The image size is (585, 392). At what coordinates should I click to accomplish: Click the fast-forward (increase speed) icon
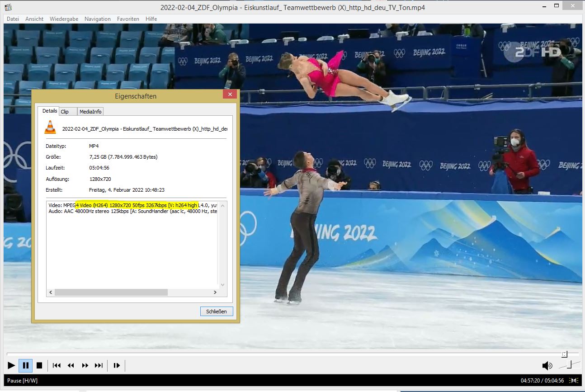point(85,365)
